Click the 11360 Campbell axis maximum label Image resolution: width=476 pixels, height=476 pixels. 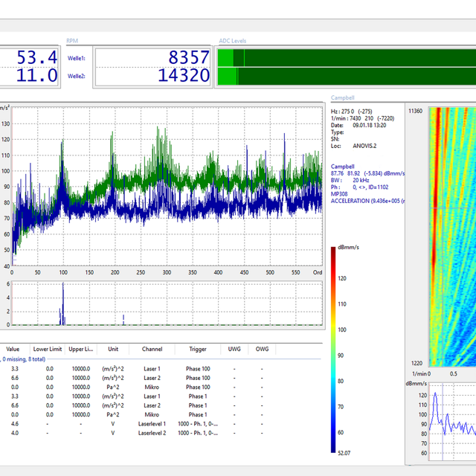[x=415, y=111]
